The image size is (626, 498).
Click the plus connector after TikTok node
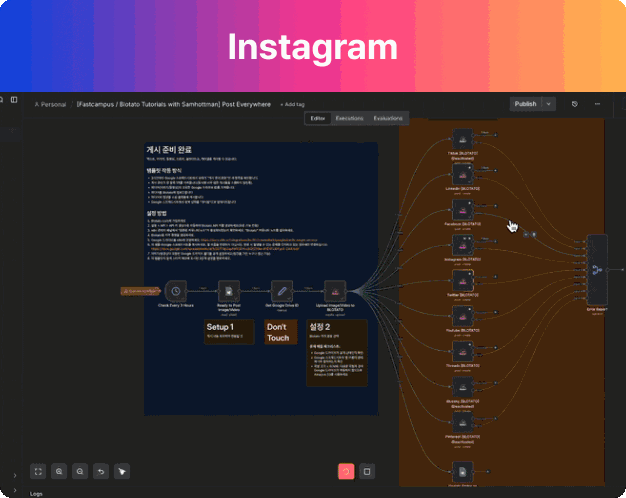coord(496,135)
